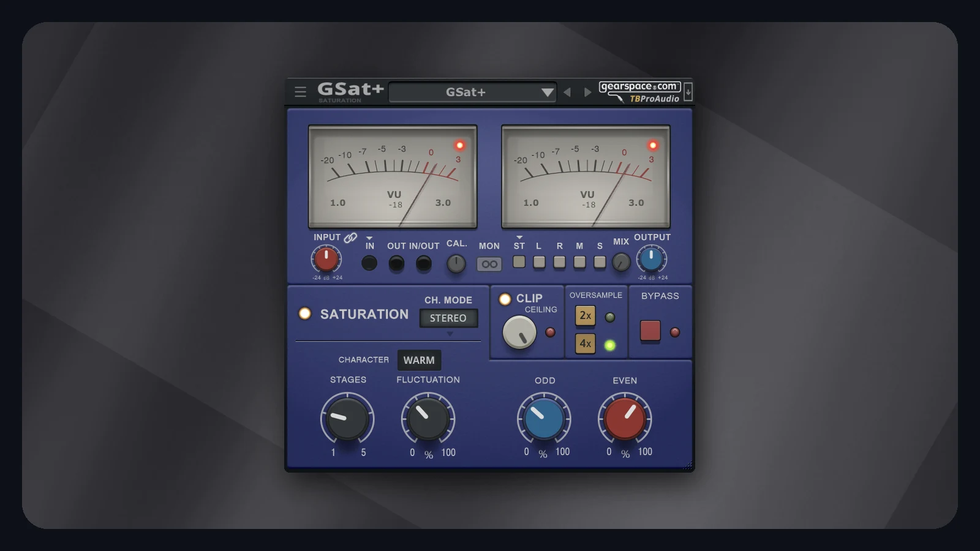This screenshot has height=551, width=980.
Task: Click the download arrow icon at top right
Action: click(688, 92)
